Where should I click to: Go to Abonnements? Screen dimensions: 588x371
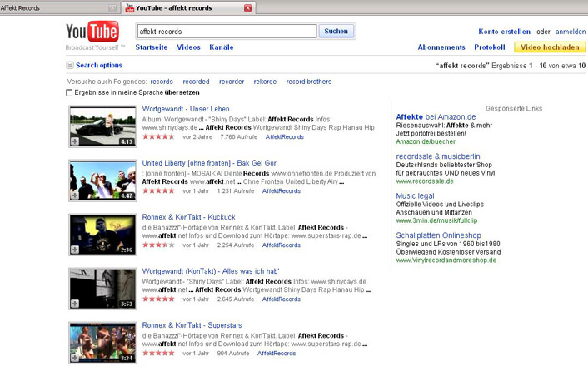click(x=441, y=47)
